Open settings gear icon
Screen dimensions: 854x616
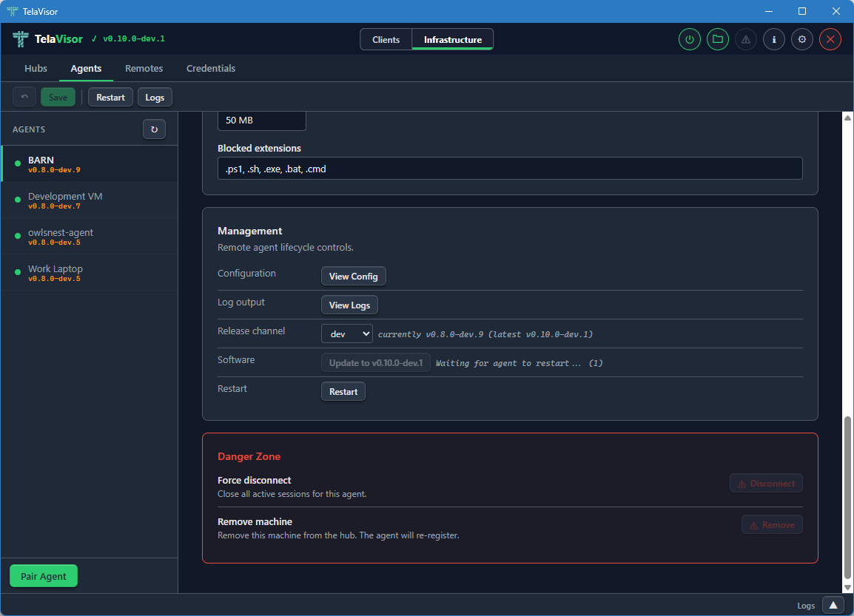click(801, 40)
